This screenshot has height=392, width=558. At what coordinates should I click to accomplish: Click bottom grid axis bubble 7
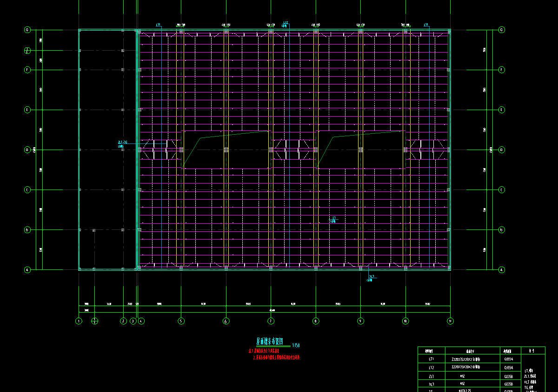click(x=271, y=321)
